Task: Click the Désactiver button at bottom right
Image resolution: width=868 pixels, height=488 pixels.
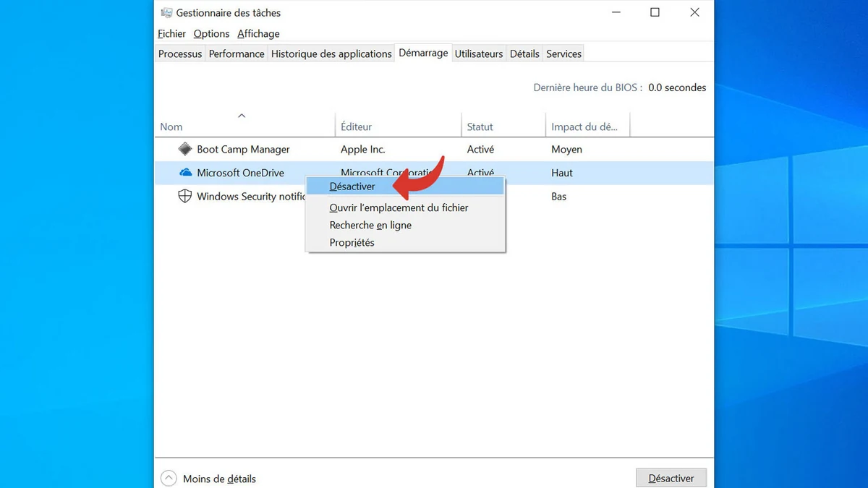Action: (x=671, y=478)
